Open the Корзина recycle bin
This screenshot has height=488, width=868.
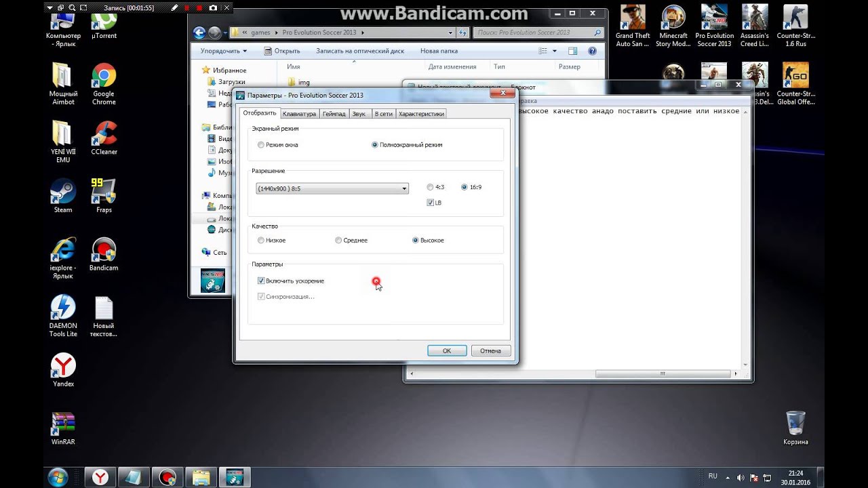click(795, 428)
